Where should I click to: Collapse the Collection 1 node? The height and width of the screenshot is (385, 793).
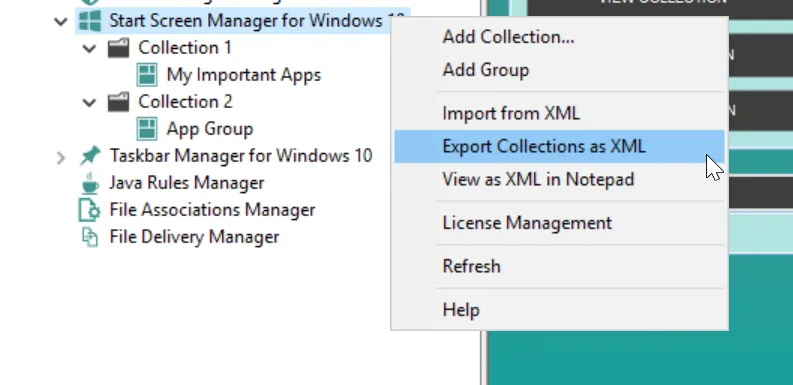[89, 49]
